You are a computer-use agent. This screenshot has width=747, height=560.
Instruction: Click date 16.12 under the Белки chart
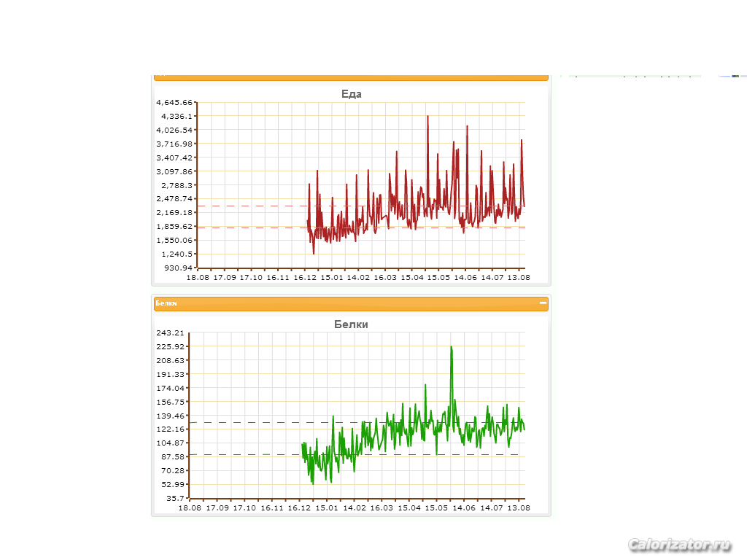(x=299, y=507)
